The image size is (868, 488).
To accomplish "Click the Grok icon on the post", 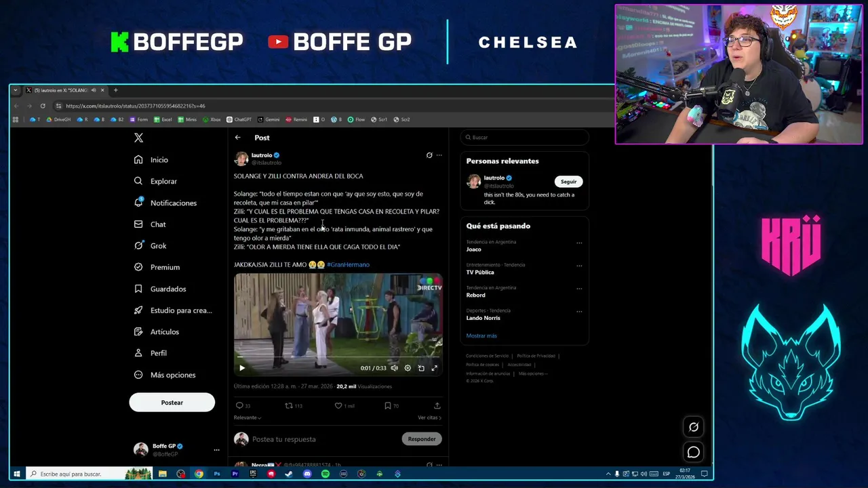I will (x=429, y=155).
